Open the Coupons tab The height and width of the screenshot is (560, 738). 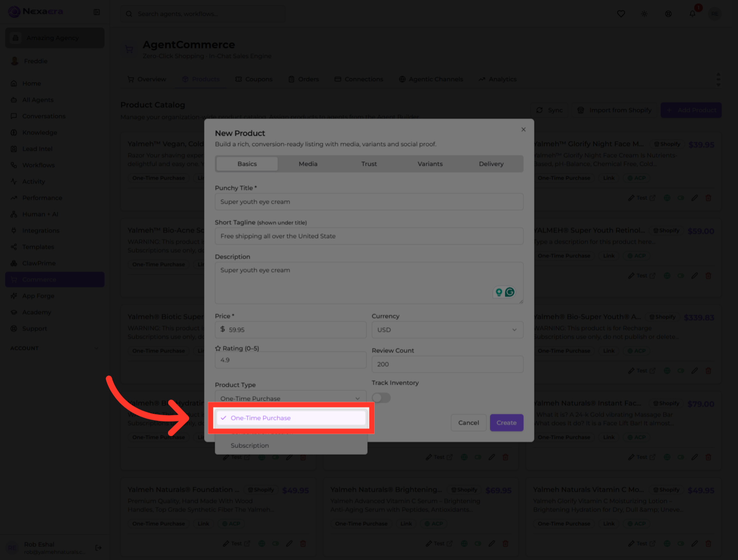point(253,79)
